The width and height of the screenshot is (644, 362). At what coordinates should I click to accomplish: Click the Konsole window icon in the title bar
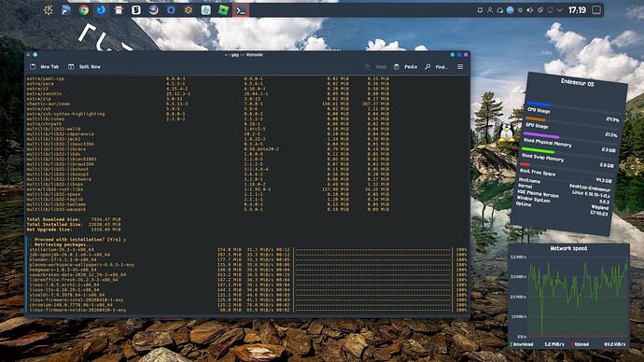pos(28,55)
